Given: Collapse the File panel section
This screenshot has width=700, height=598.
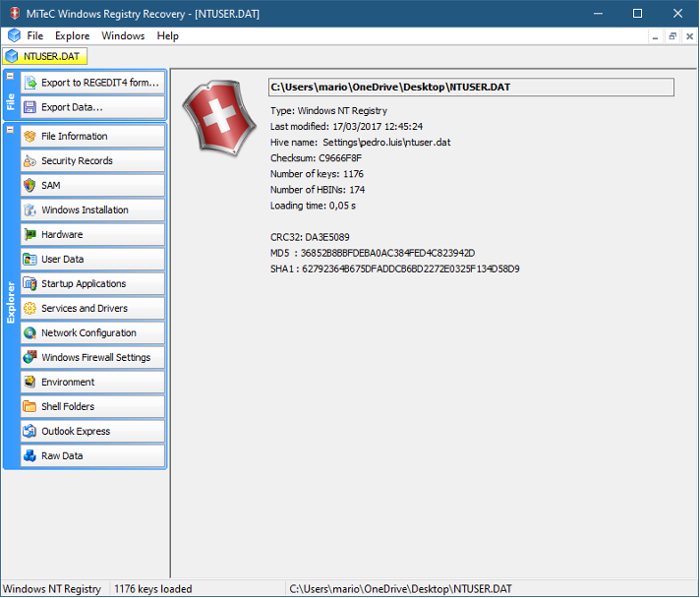Looking at the screenshot, I should pos(10,76).
